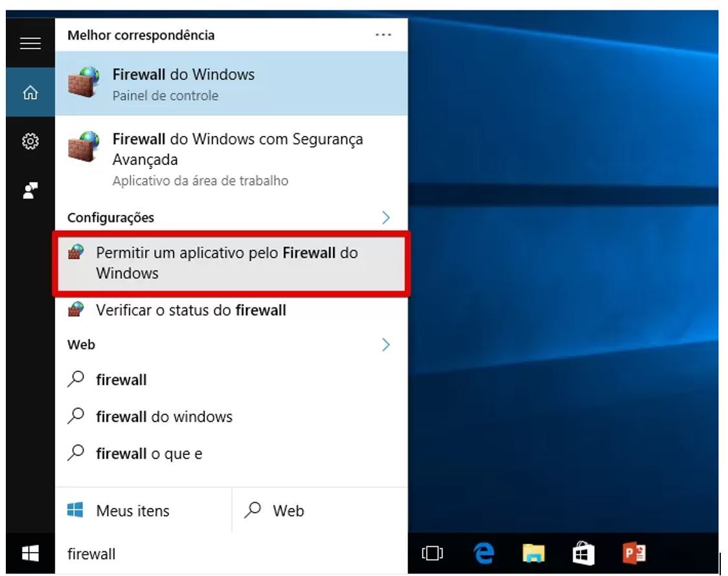Open the settings gear in sidebar
Viewport: 728px width, 576px height.
(x=30, y=141)
